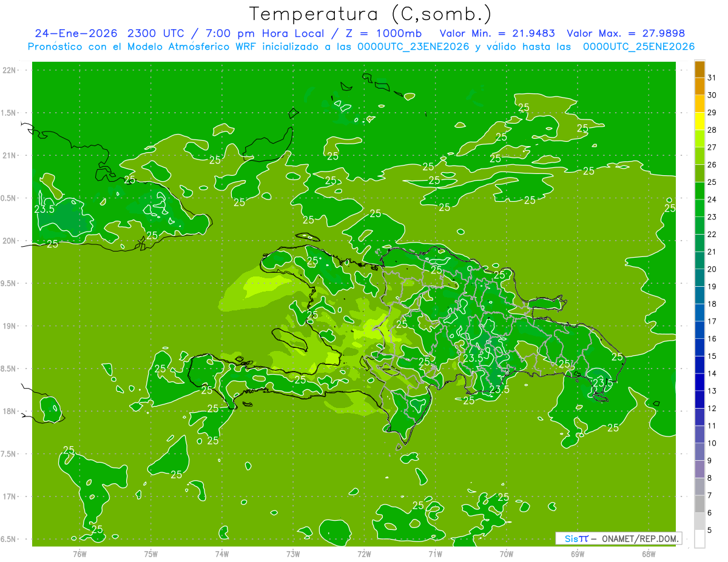This screenshot has width=728, height=562.
Task: Click the '76W' longitude axis label
Action: click(x=79, y=554)
